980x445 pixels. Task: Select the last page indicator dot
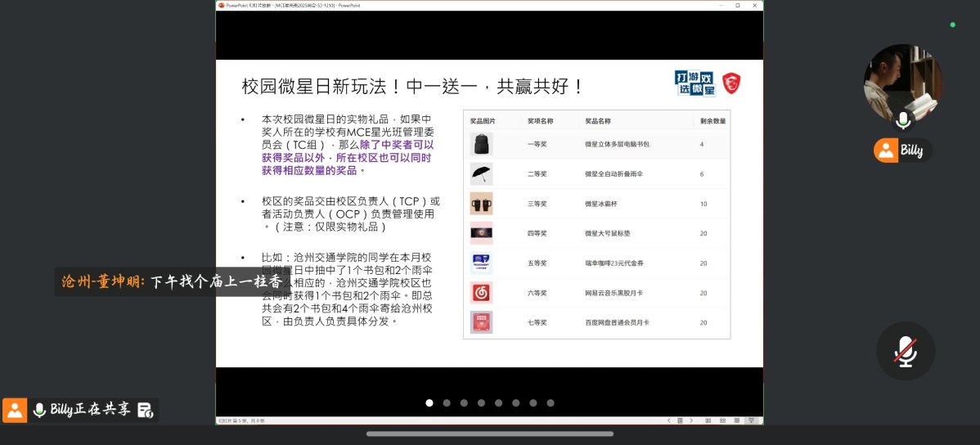point(551,403)
